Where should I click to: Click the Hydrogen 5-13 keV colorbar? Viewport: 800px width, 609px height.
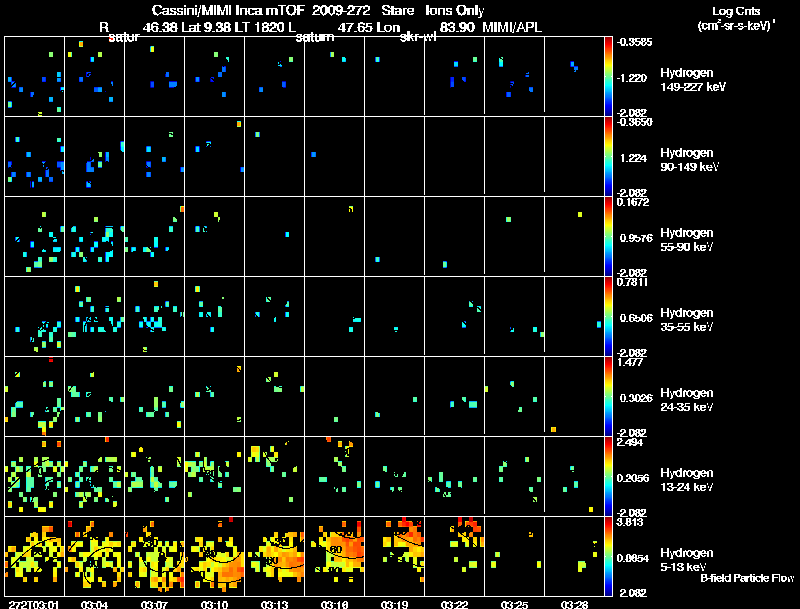coord(608,556)
